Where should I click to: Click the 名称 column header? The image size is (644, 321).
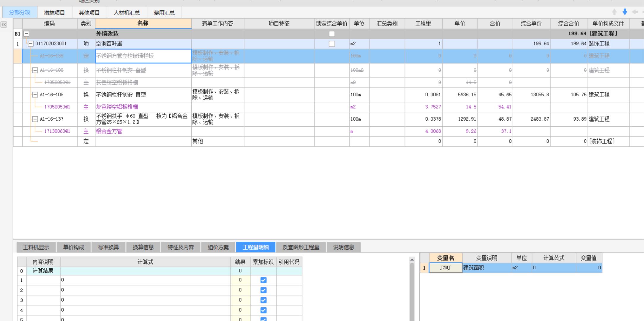coord(143,23)
